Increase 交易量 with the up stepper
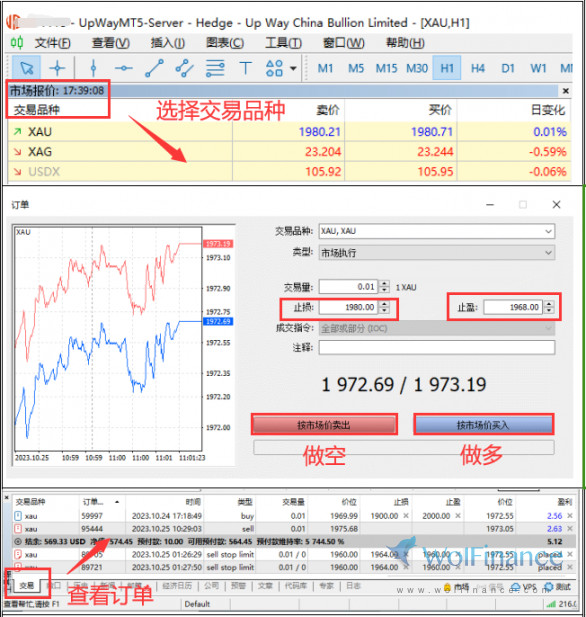This screenshot has height=617, width=586. coord(385,283)
